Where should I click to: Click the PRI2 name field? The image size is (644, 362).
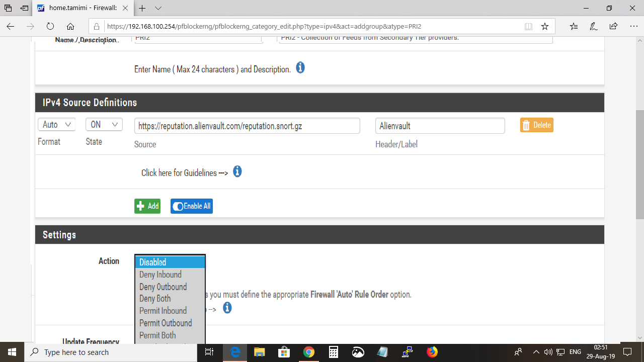(199, 39)
